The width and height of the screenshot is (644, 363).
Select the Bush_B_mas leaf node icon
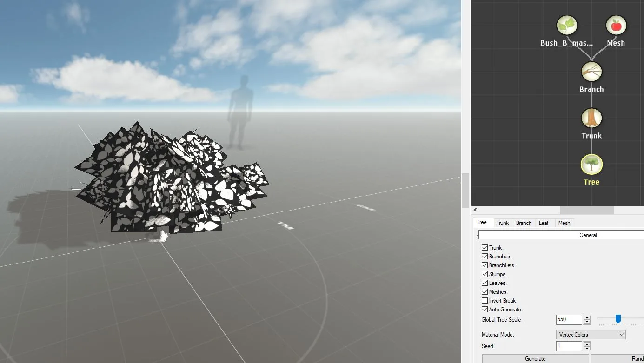tap(567, 25)
